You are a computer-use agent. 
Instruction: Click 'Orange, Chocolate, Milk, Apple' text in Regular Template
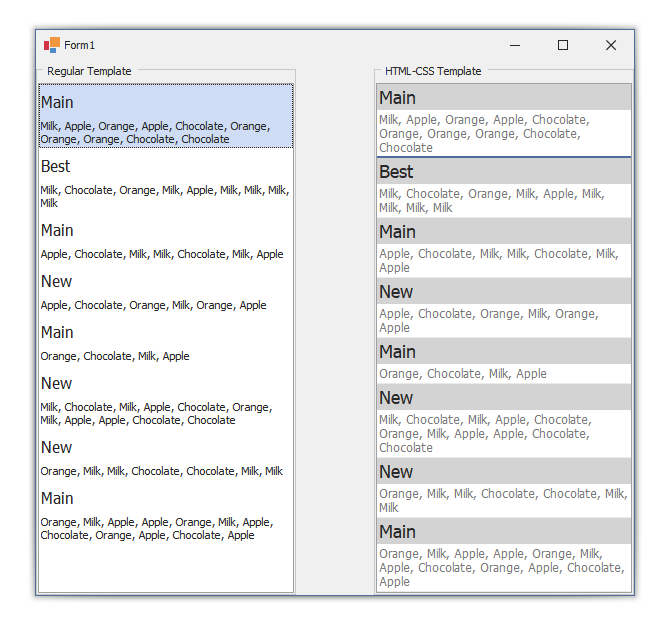(x=115, y=356)
